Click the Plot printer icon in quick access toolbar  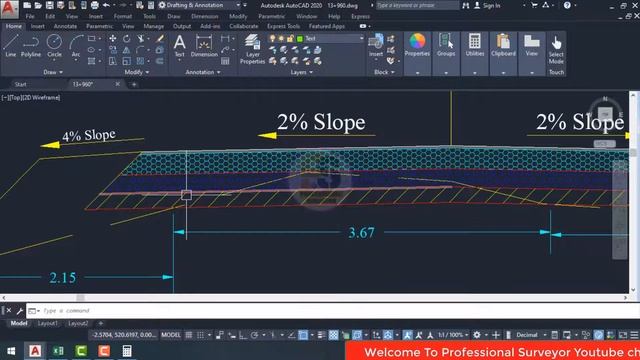pyautogui.click(x=94, y=5)
